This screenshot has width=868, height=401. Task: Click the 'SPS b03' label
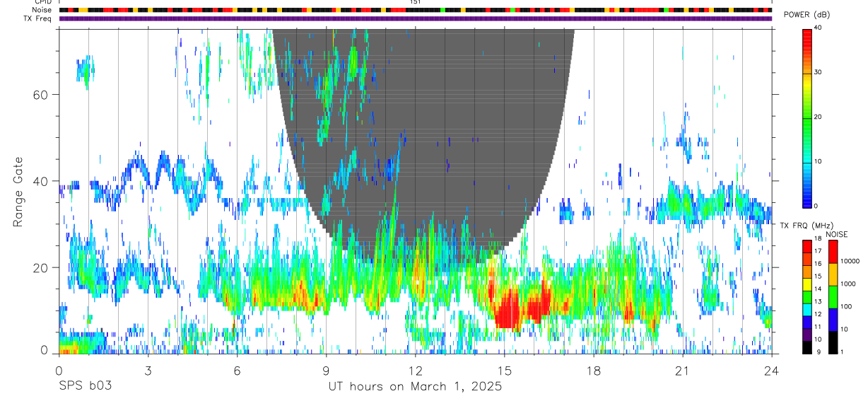(84, 387)
